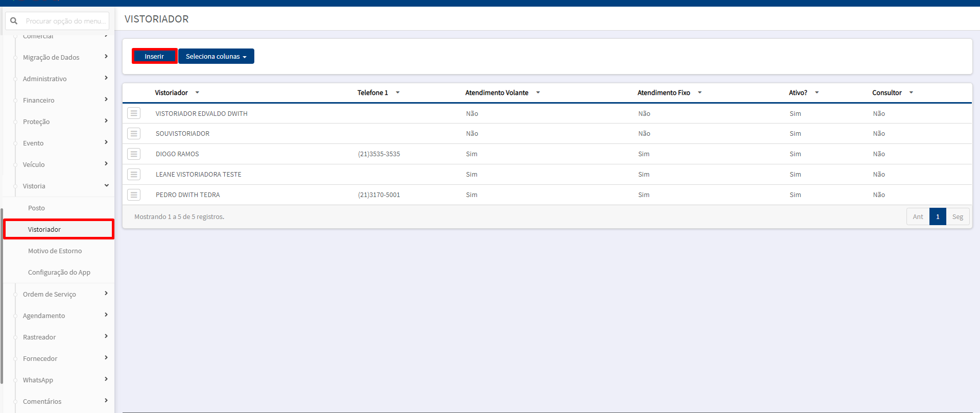
Task: Open Ativo? column dropdown arrow
Action: (x=817, y=92)
